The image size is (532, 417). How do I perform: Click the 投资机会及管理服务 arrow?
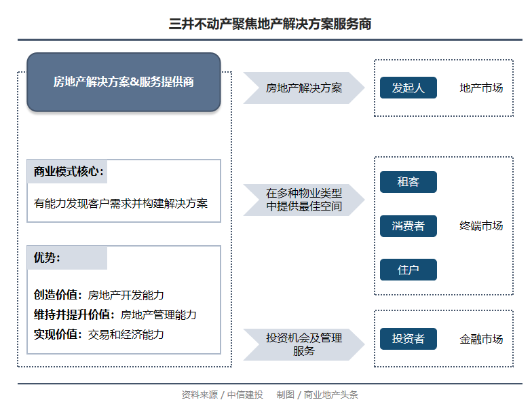304,344
